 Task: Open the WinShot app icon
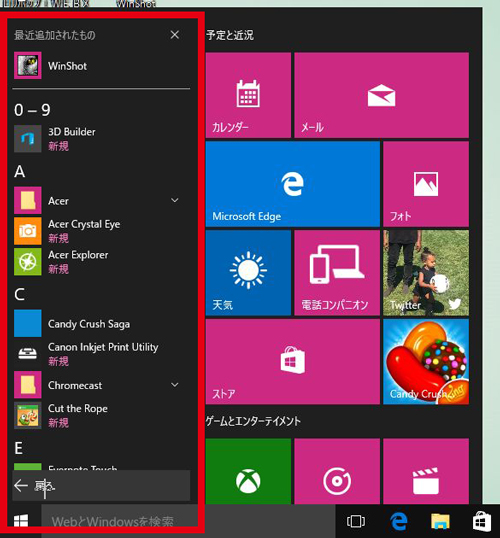point(28,65)
